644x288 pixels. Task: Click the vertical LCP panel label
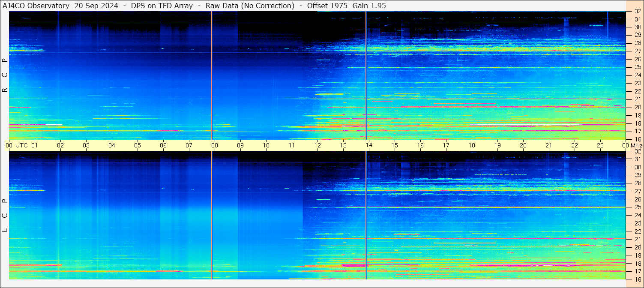pyautogui.click(x=5, y=216)
